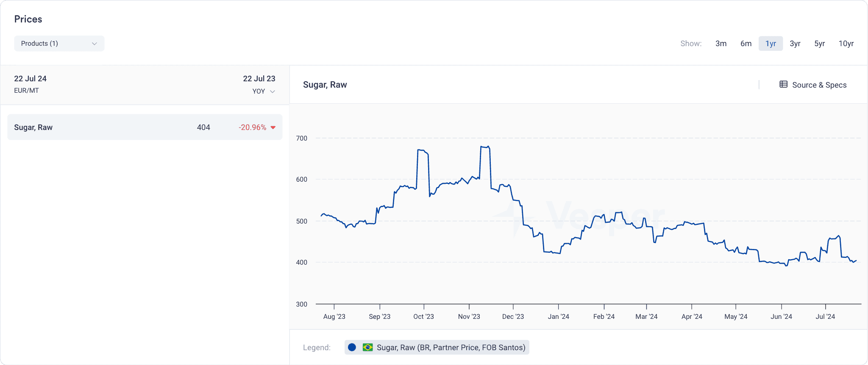Click the Jul '24 axis label
Screen dimensions: 868x365
tap(825, 317)
